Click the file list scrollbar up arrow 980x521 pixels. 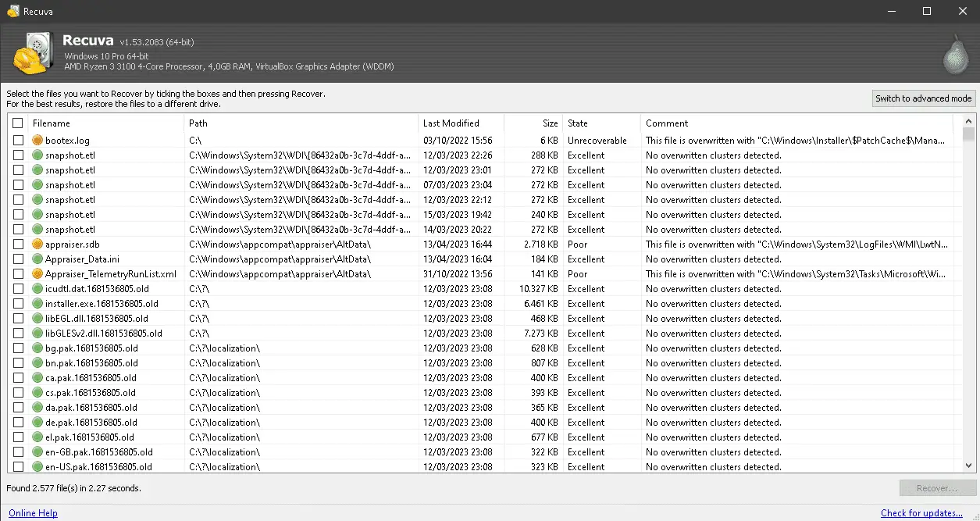point(968,122)
